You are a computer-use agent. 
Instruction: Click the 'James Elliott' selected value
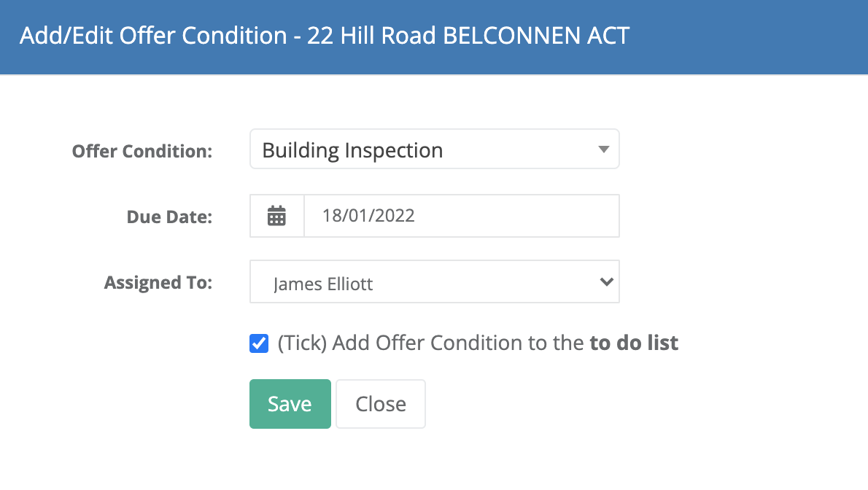coord(323,284)
